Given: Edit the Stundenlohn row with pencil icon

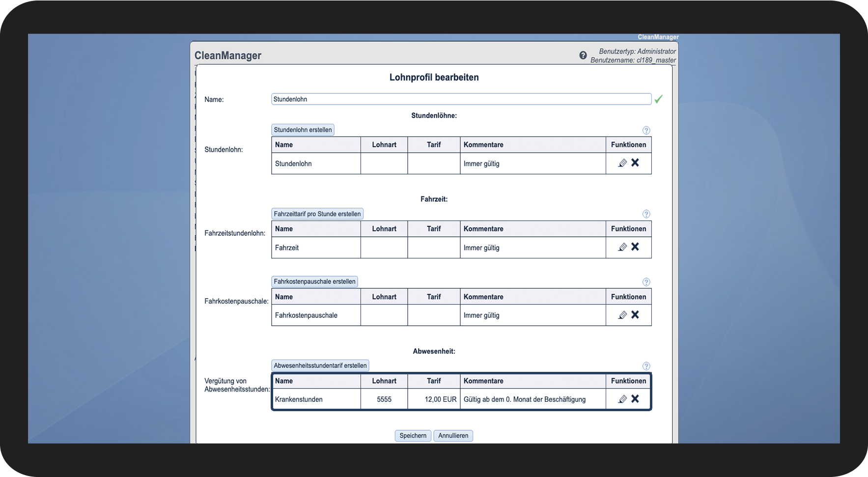Looking at the screenshot, I should point(622,163).
